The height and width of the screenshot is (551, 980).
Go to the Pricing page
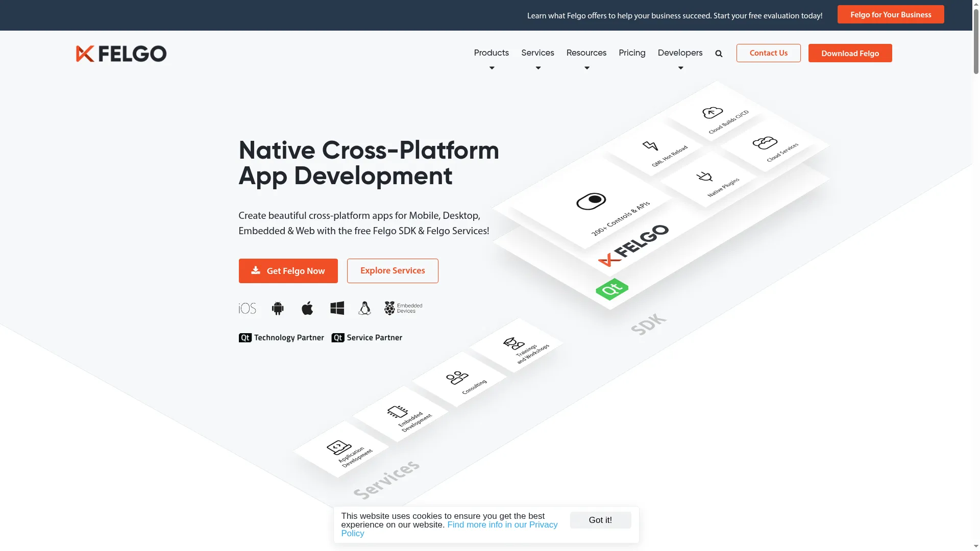click(x=632, y=53)
